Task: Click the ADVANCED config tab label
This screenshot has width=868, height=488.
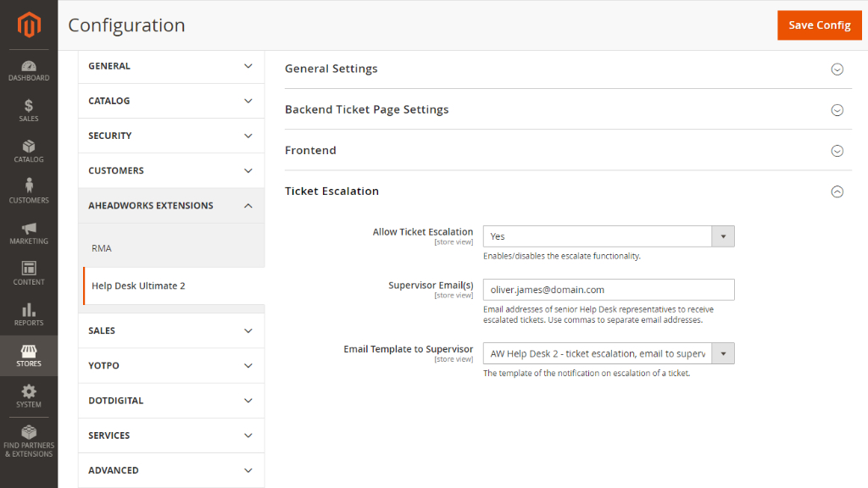Action: coord(114,469)
